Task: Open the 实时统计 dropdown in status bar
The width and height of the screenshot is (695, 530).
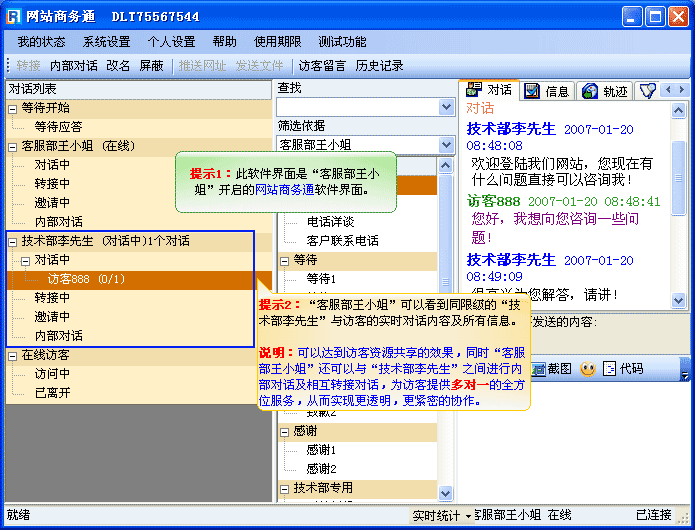Action: (467, 515)
